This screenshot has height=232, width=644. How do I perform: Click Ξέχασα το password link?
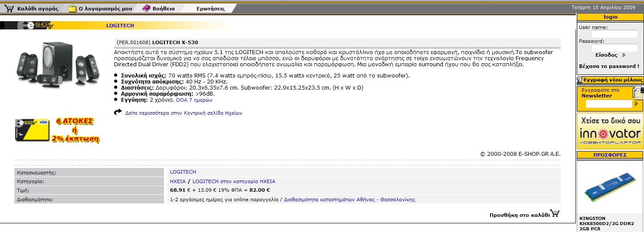coord(609,66)
